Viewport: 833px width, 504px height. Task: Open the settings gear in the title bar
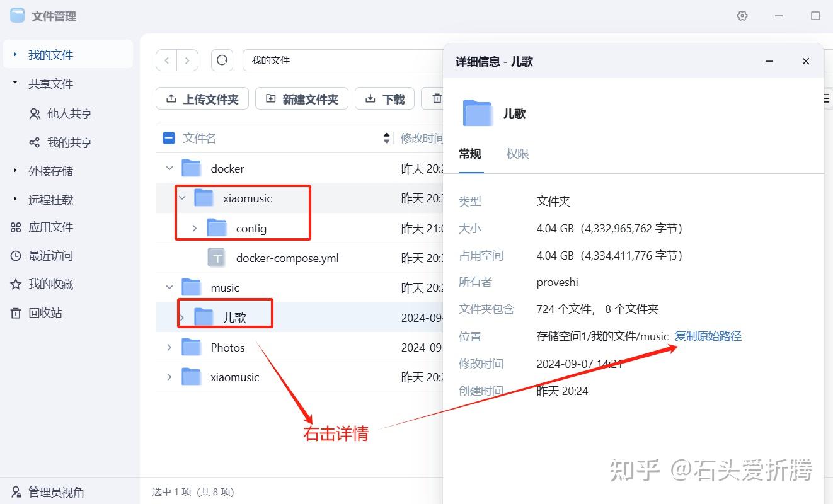tap(742, 16)
